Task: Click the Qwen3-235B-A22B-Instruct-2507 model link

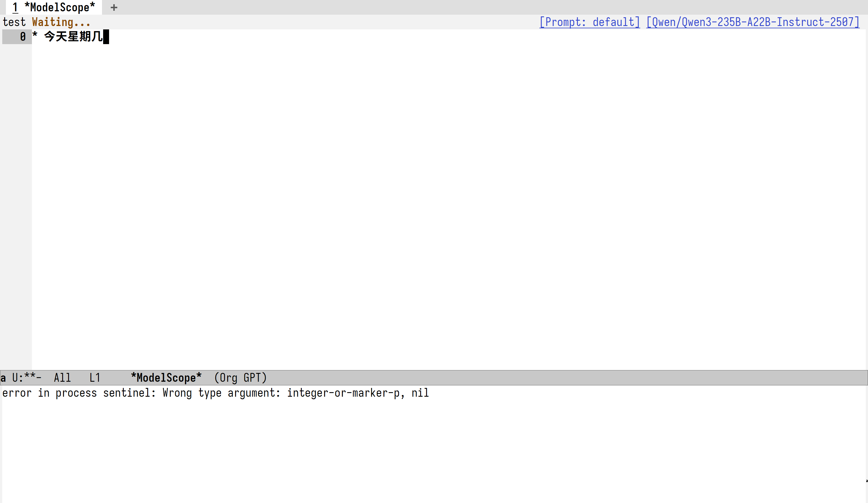Action: click(753, 22)
